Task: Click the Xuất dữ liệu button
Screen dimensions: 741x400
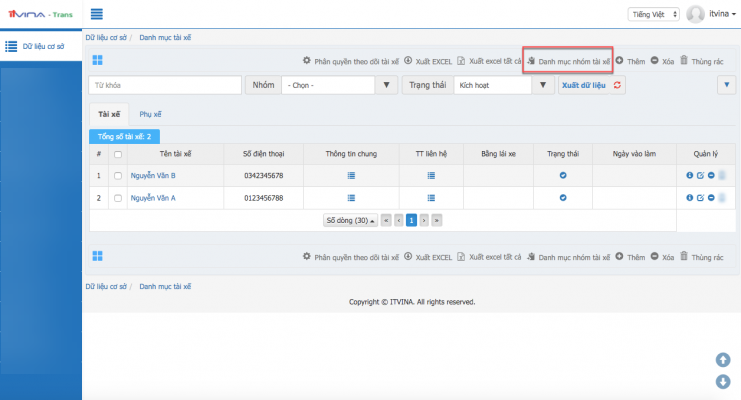Action: point(584,85)
